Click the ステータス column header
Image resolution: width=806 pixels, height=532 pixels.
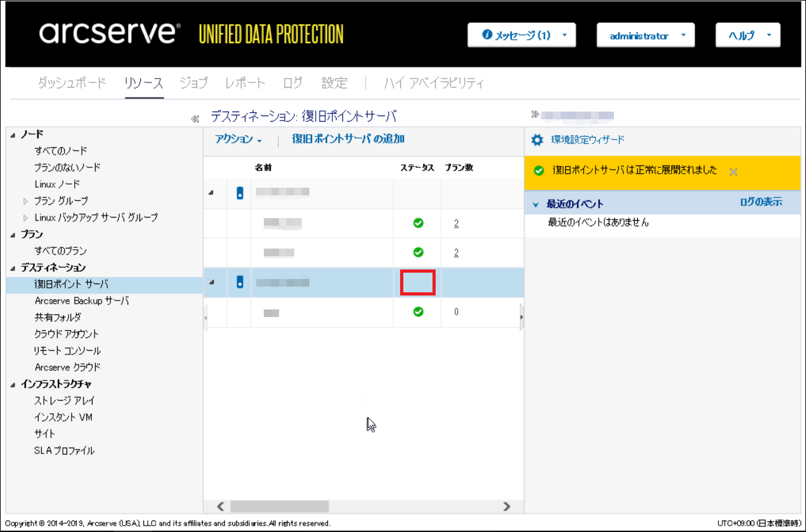coord(417,168)
